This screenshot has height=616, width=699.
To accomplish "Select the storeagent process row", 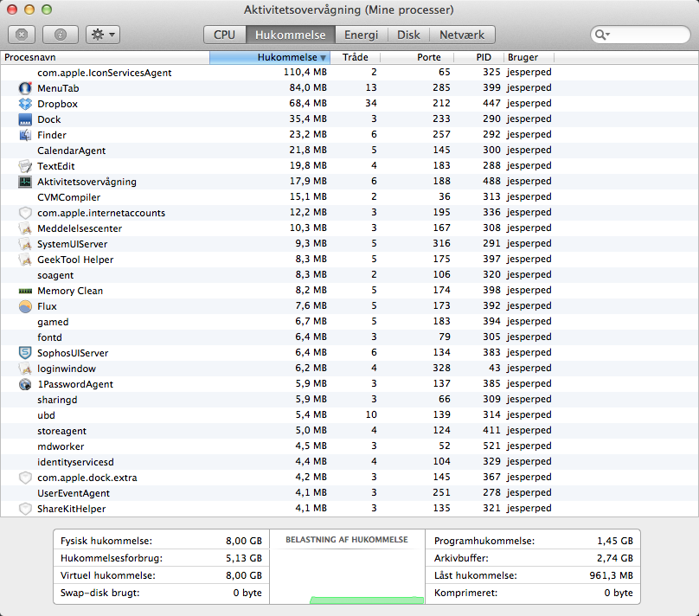I will point(349,431).
